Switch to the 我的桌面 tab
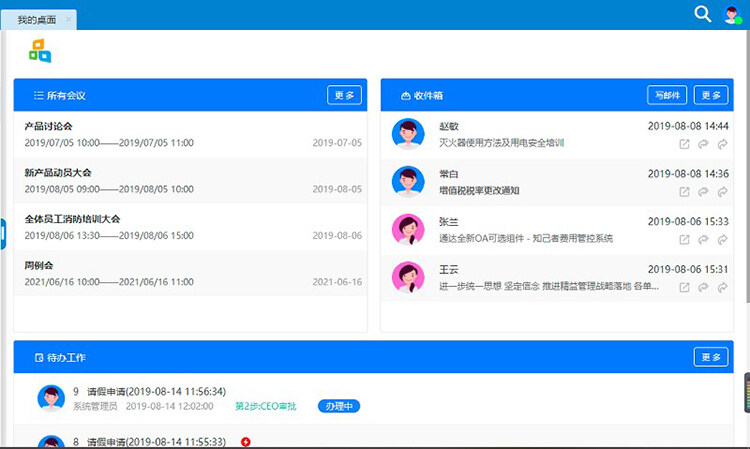Viewport: 750px width, 449px height. 36,20
